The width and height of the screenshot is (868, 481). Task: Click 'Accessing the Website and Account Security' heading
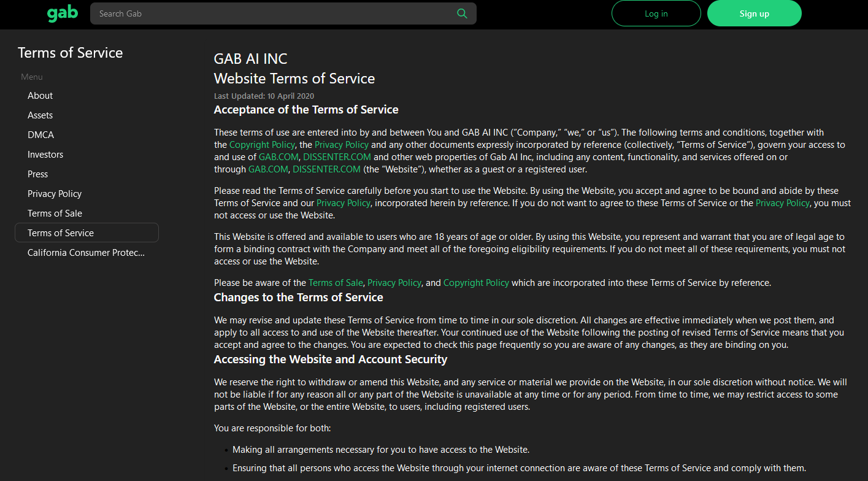click(x=331, y=360)
